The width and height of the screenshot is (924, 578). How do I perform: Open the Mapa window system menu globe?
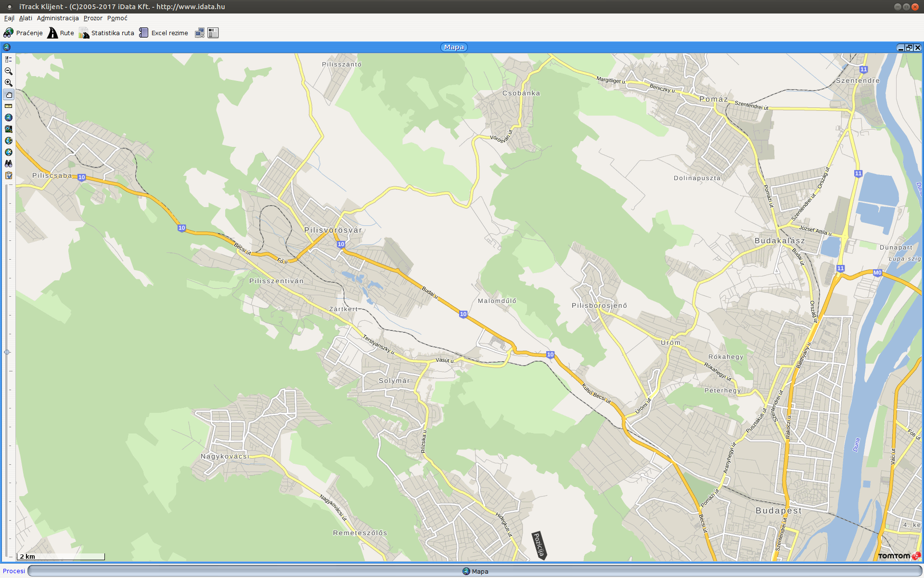(7, 47)
